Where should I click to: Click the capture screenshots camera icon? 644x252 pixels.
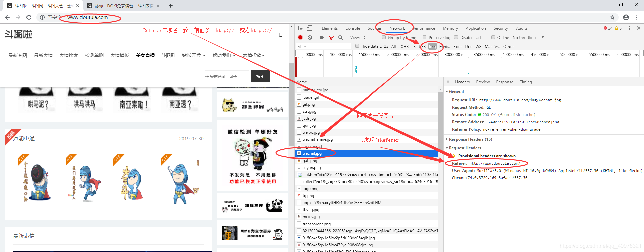[x=322, y=37]
